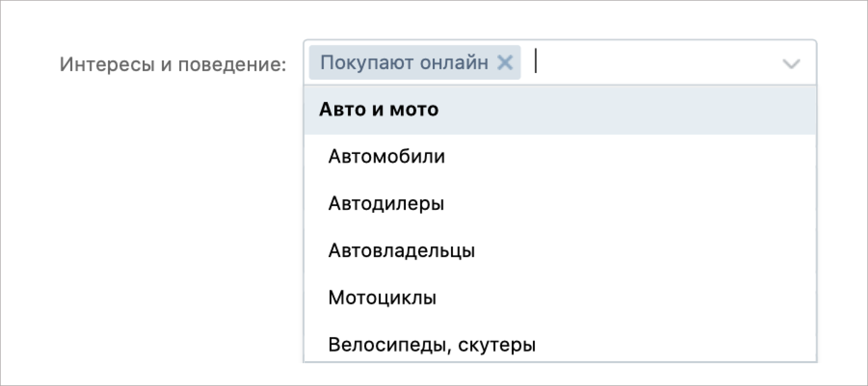This screenshot has height=386, width=868.
Task: Select "Велосипеды, скутеры" from dropdown
Action: [x=432, y=345]
